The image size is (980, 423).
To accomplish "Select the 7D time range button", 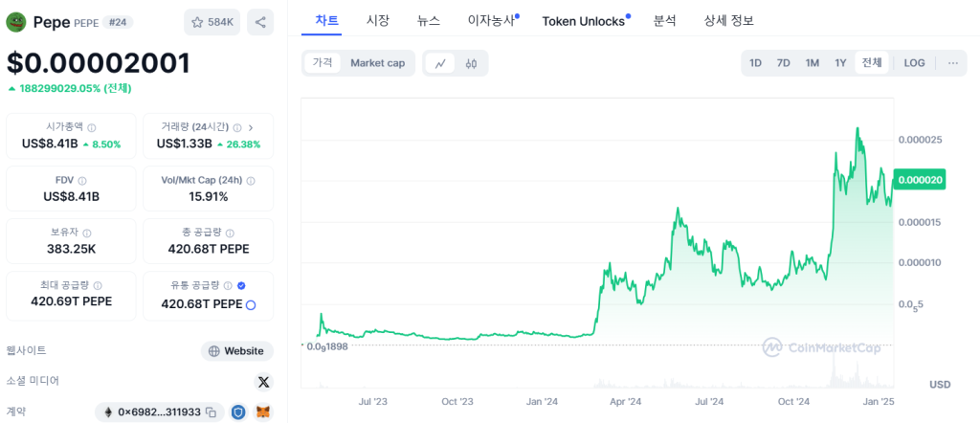I will [x=783, y=63].
